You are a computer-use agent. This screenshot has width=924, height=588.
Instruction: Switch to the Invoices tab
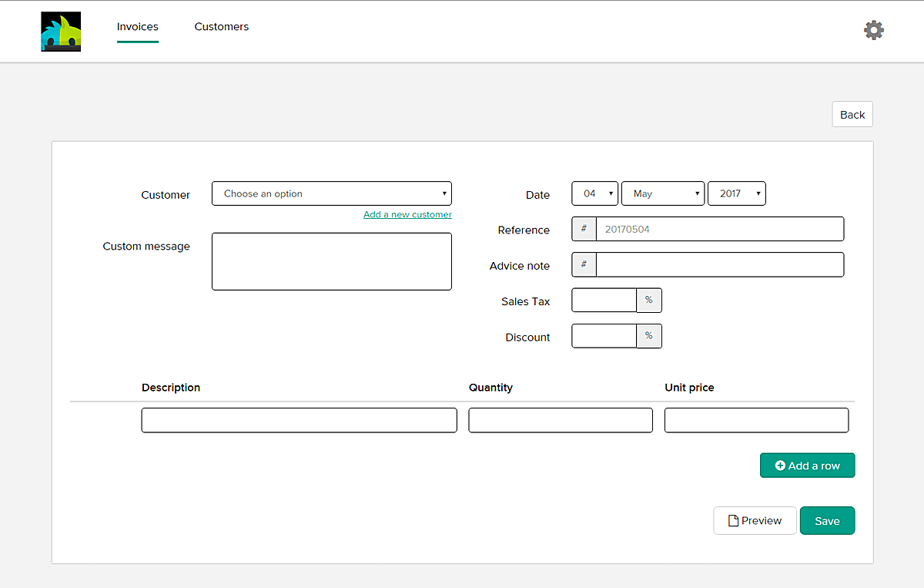tap(138, 27)
